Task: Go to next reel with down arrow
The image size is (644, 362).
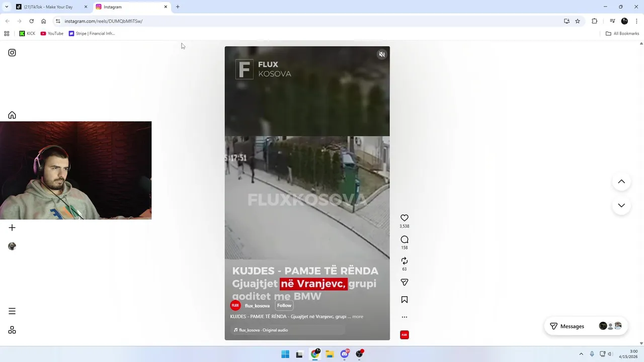Action: pyautogui.click(x=621, y=205)
